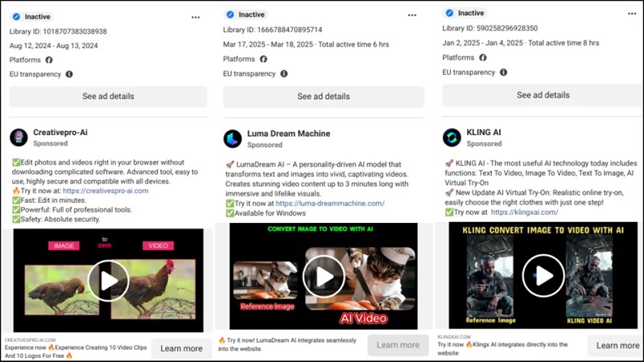
Task: Click the Reference Image thumbnail in the Luma ad
Action: 266,280
